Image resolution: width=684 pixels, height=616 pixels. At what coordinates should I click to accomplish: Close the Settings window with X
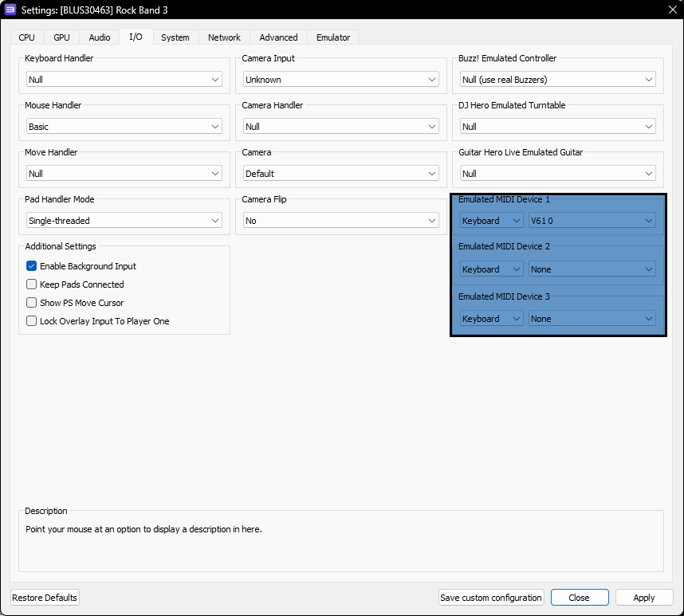[672, 10]
